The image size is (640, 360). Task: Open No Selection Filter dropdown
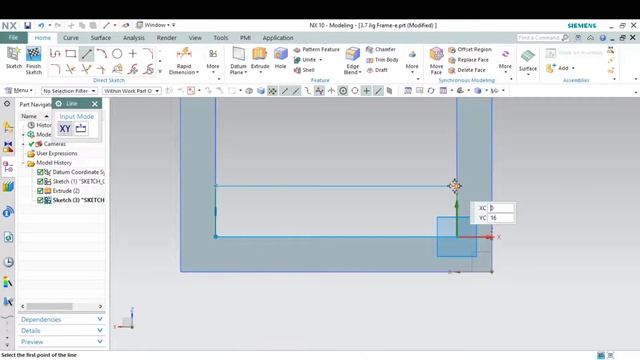coord(69,91)
